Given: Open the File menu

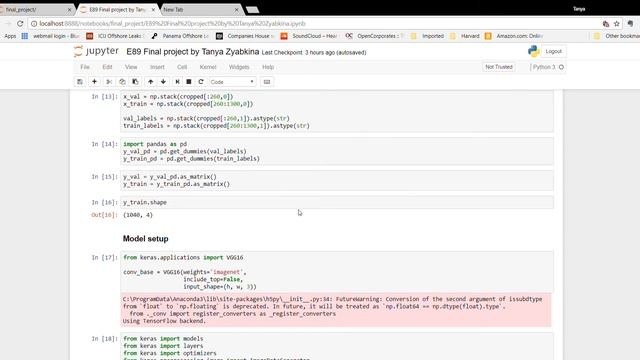Looking at the screenshot, I should click(x=85, y=67).
